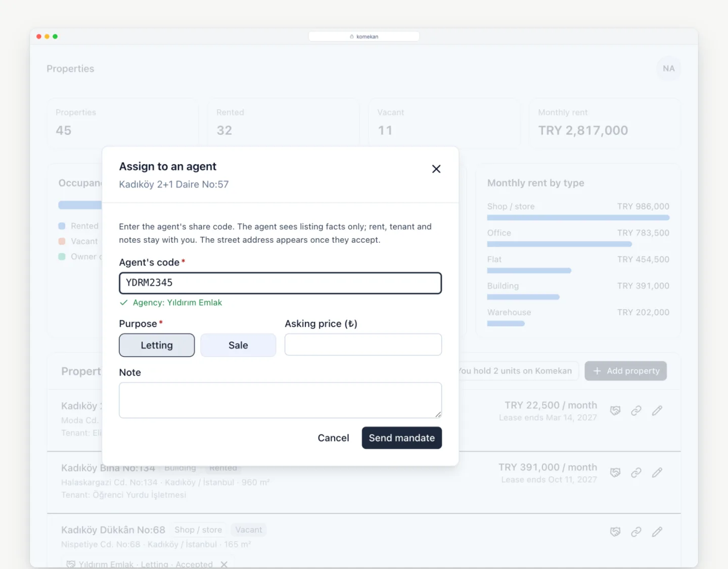The height and width of the screenshot is (569, 728).
Task: Edit Kadıköy Bina No:134 with the pencil icon
Action: (657, 472)
